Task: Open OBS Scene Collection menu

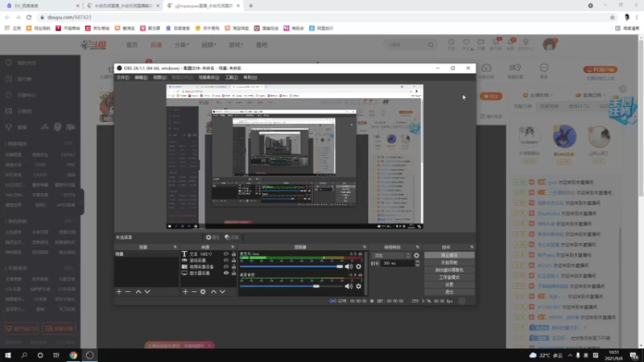Action: point(208,77)
